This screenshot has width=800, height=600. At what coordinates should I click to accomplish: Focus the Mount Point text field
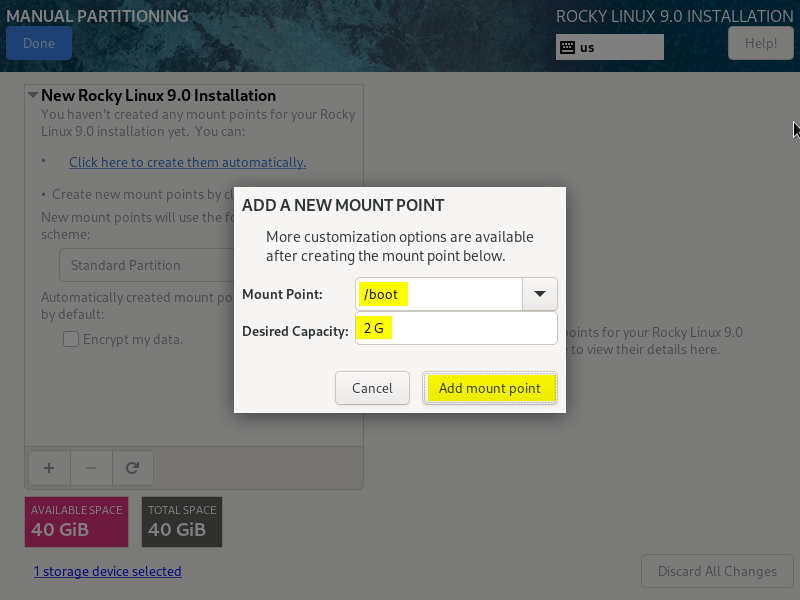439,294
